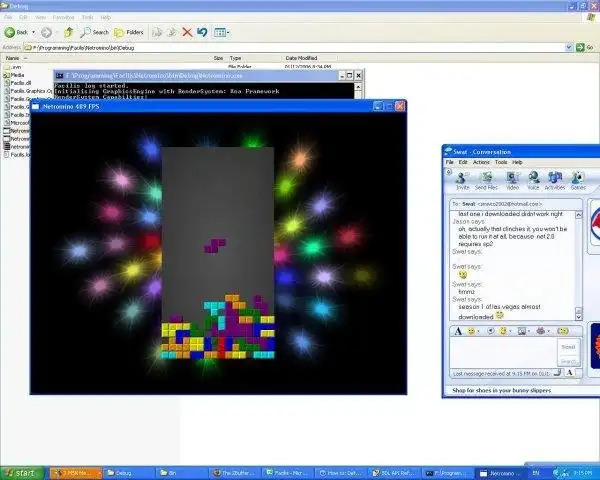Open the Favorites menu in Explorer window
The height and width of the screenshot is (480, 600).
point(63,18)
